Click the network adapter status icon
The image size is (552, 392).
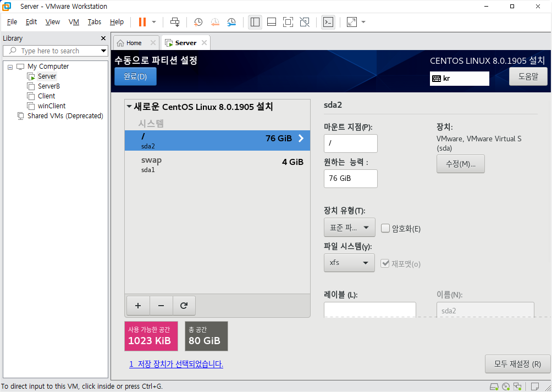pos(517,387)
